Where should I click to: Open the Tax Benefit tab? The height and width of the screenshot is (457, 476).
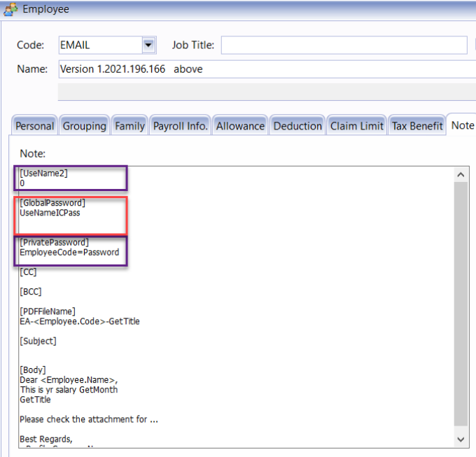417,126
